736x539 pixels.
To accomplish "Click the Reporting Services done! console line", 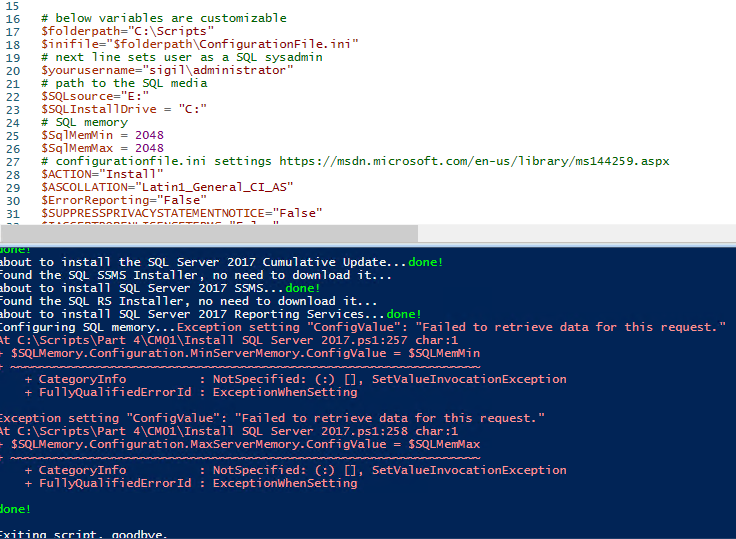I will coord(211,314).
